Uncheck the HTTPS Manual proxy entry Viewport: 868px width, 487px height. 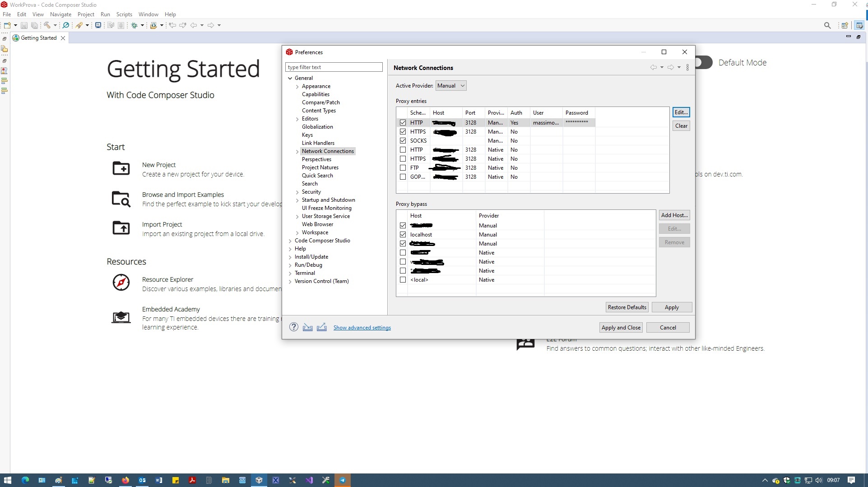tap(403, 132)
